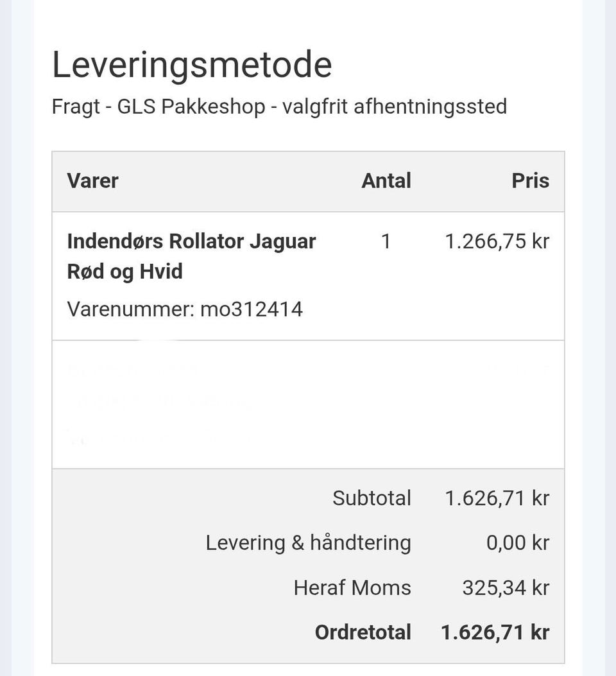This screenshot has width=616, height=676.
Task: Click the amount next to Subtotal
Action: (497, 498)
